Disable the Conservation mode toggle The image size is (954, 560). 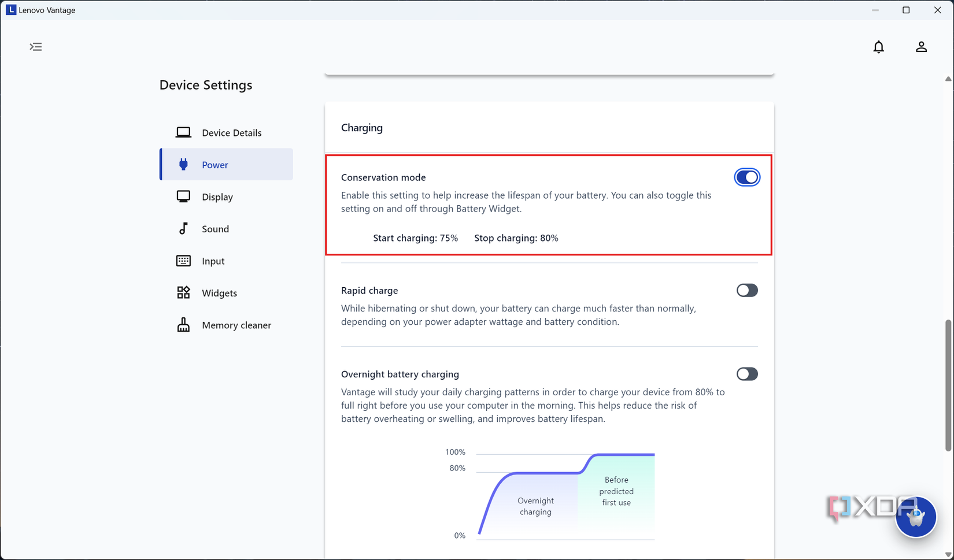747,177
